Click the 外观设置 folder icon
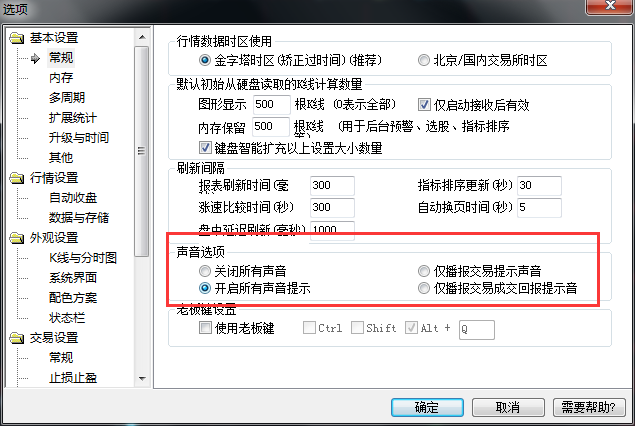 17,238
